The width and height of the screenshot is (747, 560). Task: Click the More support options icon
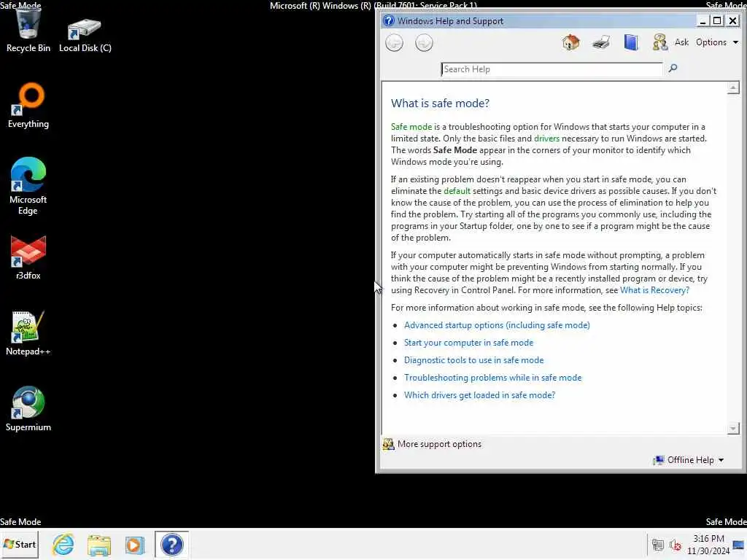pos(388,444)
